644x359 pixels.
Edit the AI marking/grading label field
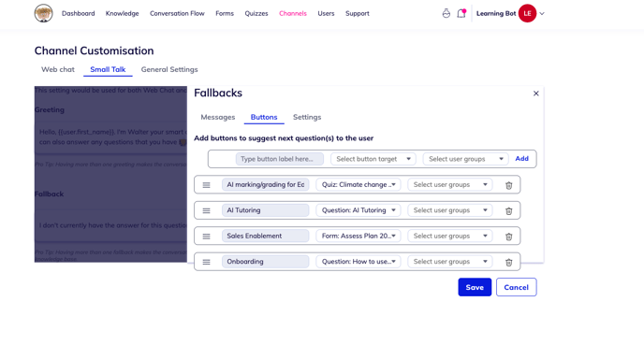[x=265, y=184]
